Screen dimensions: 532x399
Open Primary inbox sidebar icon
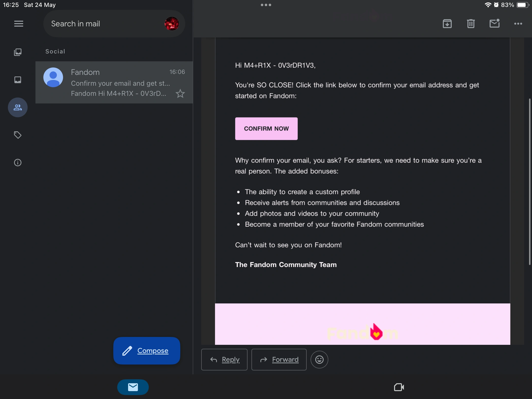click(x=18, y=80)
